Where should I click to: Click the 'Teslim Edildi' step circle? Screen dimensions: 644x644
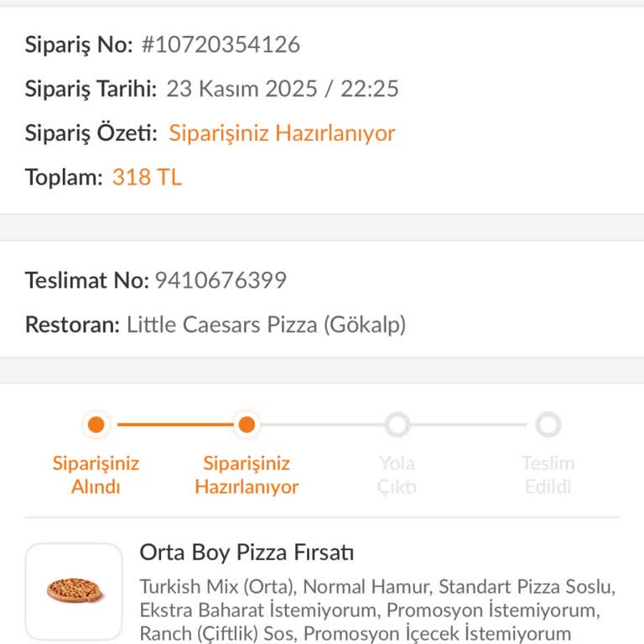(548, 425)
